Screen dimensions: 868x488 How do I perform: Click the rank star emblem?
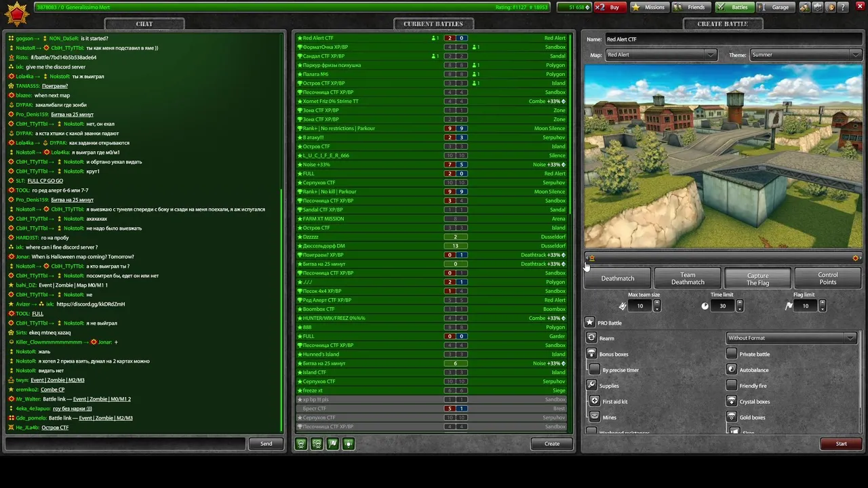[16, 14]
